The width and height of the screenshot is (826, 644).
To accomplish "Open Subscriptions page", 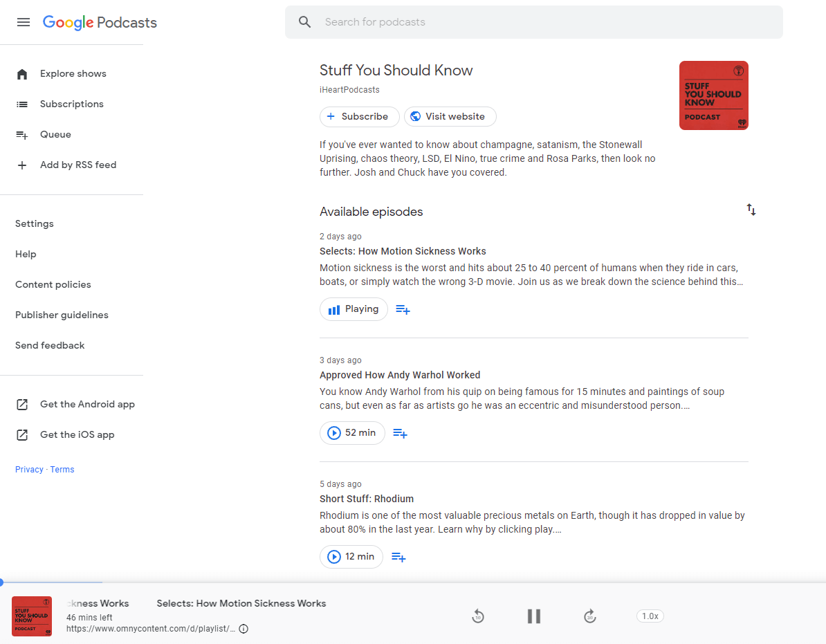I will (72, 104).
